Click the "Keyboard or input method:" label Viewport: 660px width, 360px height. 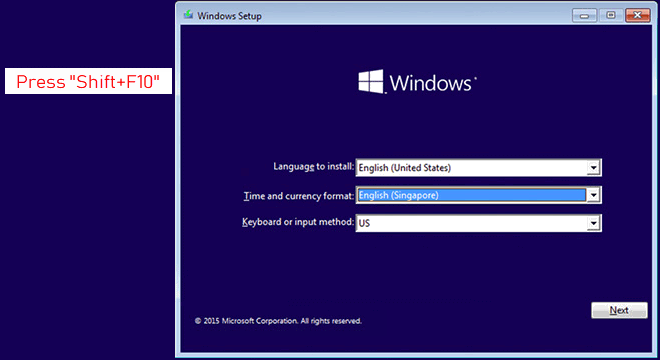click(x=298, y=222)
